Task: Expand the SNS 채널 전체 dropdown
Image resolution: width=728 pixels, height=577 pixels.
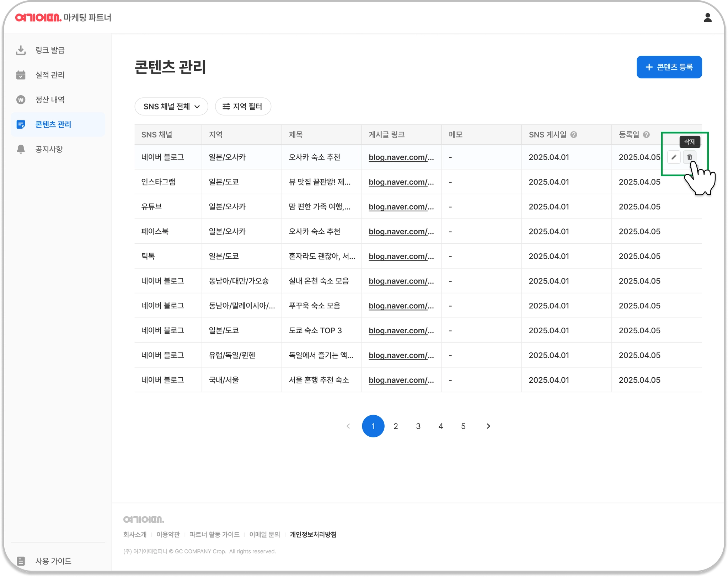Action: pyautogui.click(x=171, y=107)
